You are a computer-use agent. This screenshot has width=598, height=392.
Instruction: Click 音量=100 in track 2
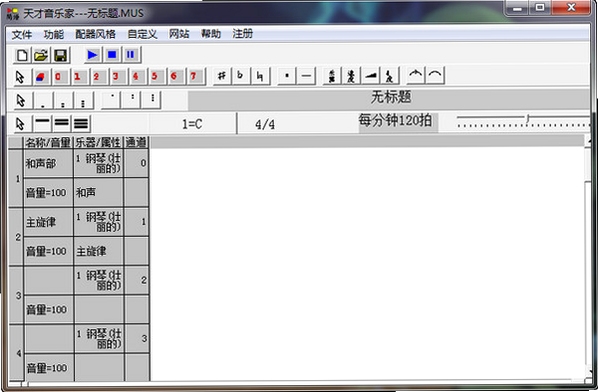(x=48, y=251)
